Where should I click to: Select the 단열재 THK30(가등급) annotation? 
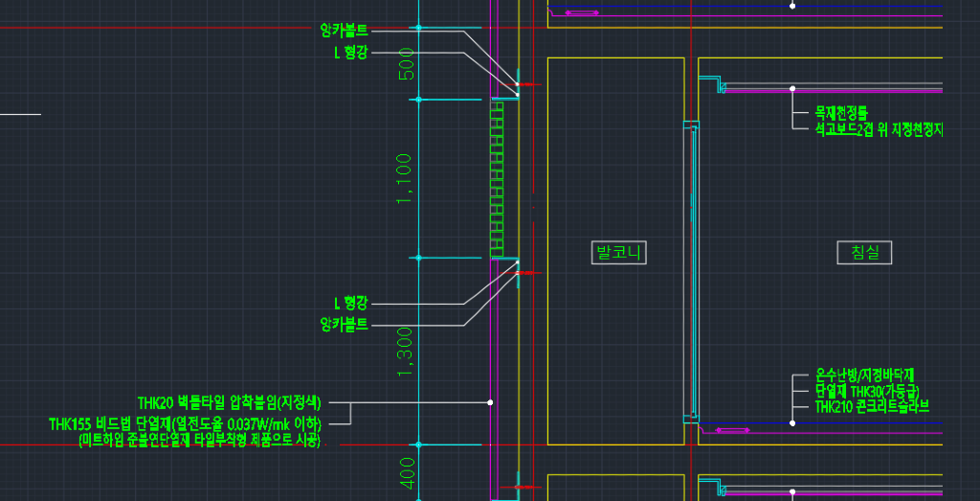pyautogui.click(x=866, y=391)
